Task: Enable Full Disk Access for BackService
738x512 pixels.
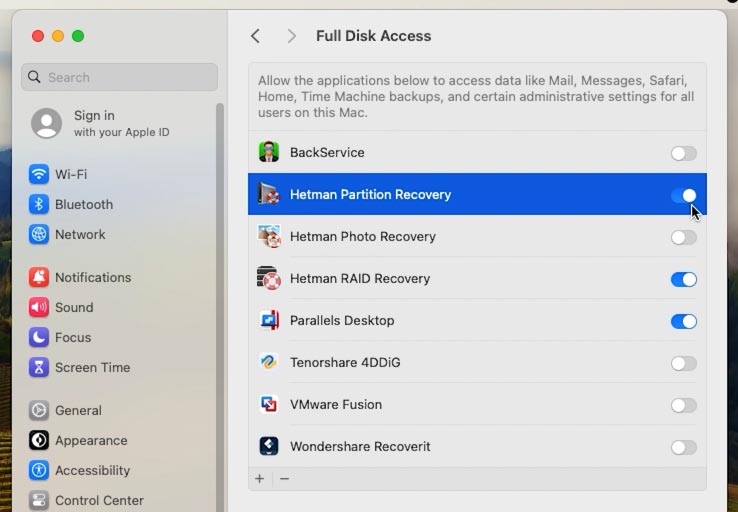Action: click(x=683, y=153)
